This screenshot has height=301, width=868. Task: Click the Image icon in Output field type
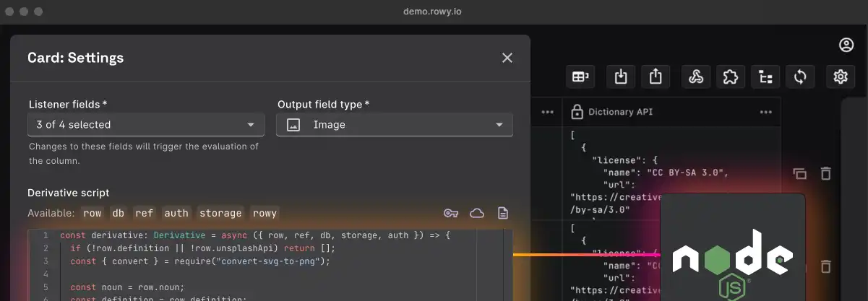(293, 125)
